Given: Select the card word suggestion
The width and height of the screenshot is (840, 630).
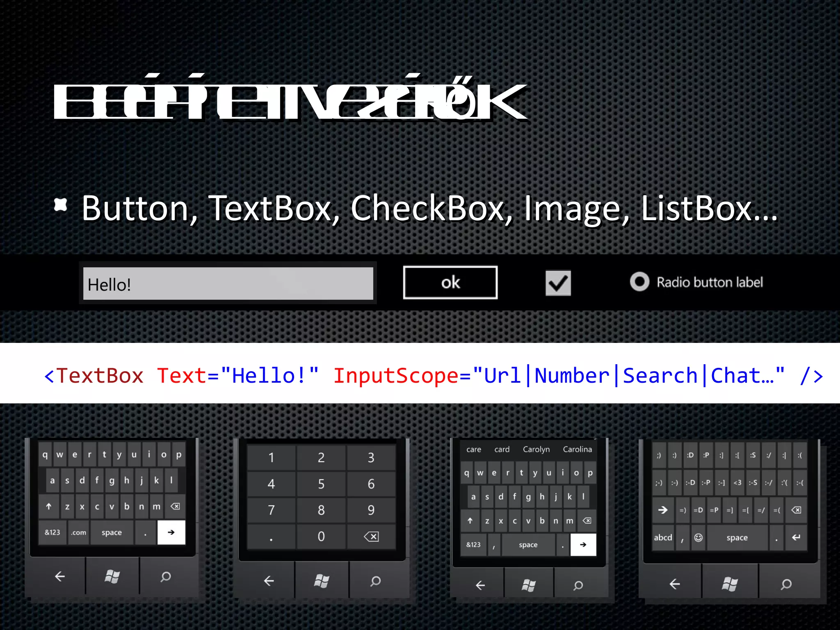Looking at the screenshot, I should point(502,450).
